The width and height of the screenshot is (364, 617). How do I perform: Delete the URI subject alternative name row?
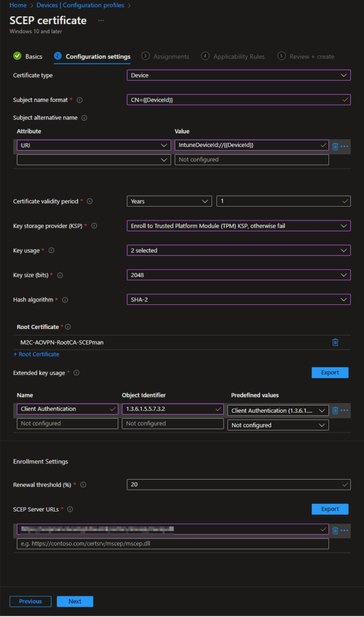pyautogui.click(x=335, y=146)
